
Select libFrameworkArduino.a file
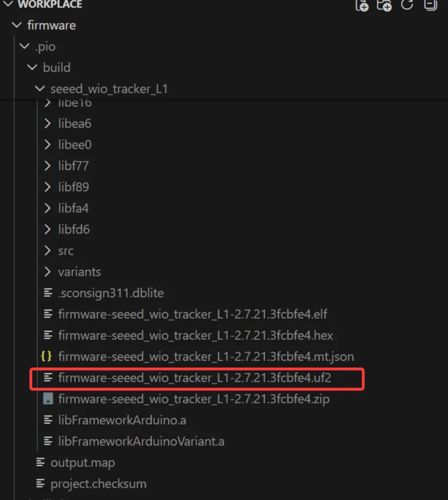point(122,420)
